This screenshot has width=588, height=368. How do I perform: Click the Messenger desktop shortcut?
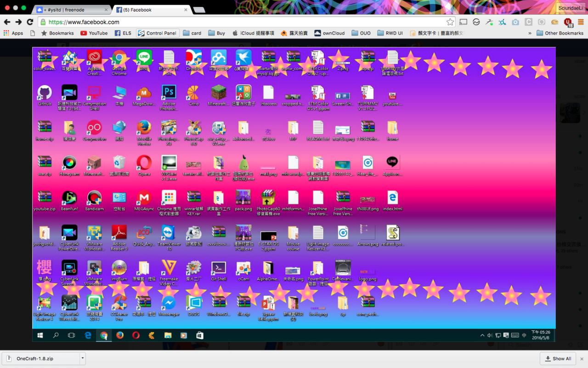[169, 304]
